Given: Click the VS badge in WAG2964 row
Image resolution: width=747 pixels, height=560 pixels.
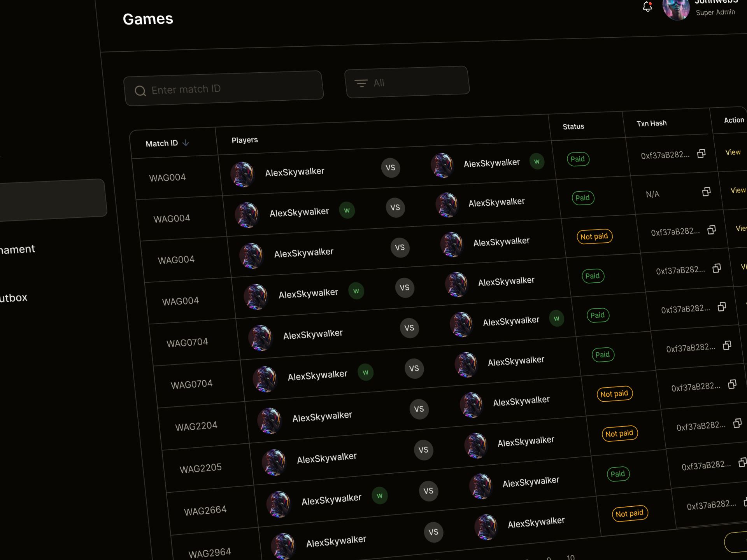Looking at the screenshot, I should click(433, 532).
